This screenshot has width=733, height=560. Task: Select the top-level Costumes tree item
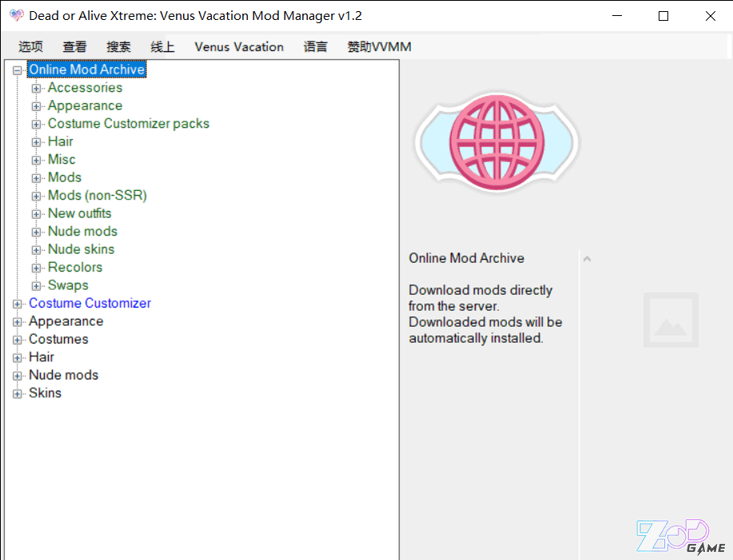[x=58, y=340]
